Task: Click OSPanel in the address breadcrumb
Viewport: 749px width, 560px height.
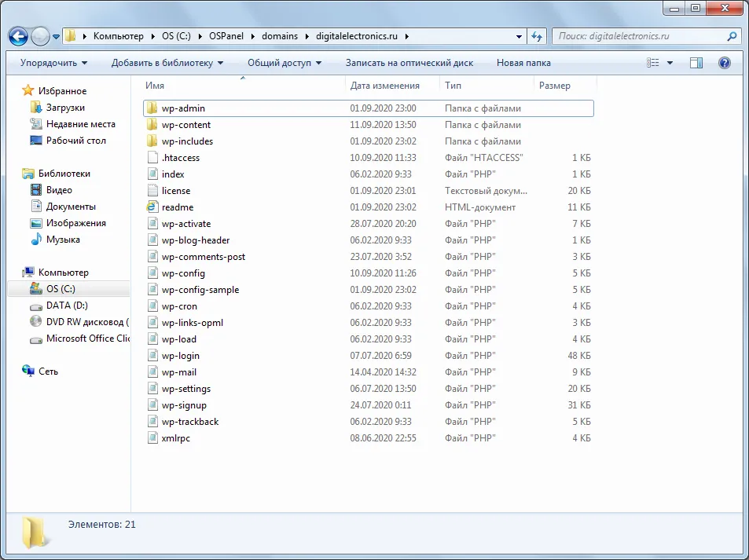Action: tap(226, 36)
